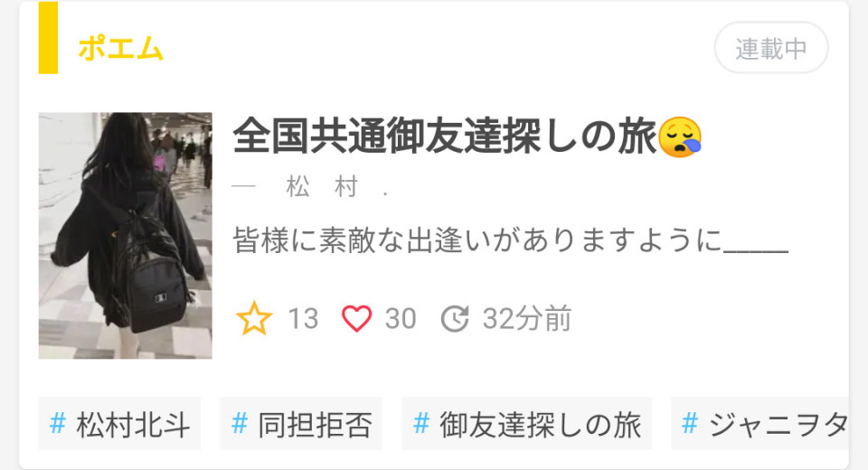This screenshot has width=868, height=470.
Task: Click the hash symbol before 松村北斗
Action: 58,424
